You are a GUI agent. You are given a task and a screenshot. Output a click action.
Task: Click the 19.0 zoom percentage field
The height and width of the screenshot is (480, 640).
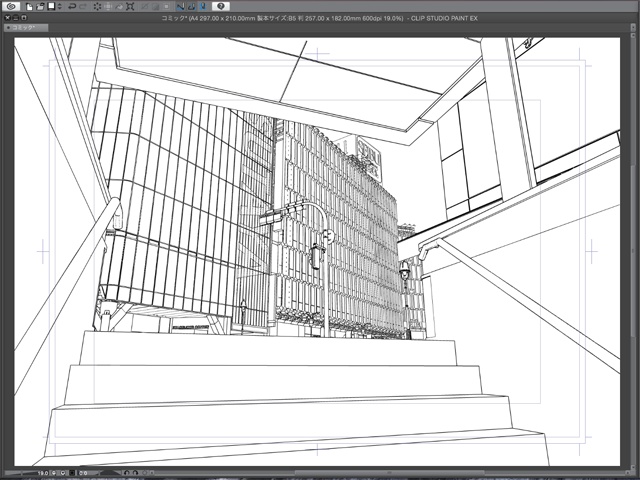click(43, 473)
